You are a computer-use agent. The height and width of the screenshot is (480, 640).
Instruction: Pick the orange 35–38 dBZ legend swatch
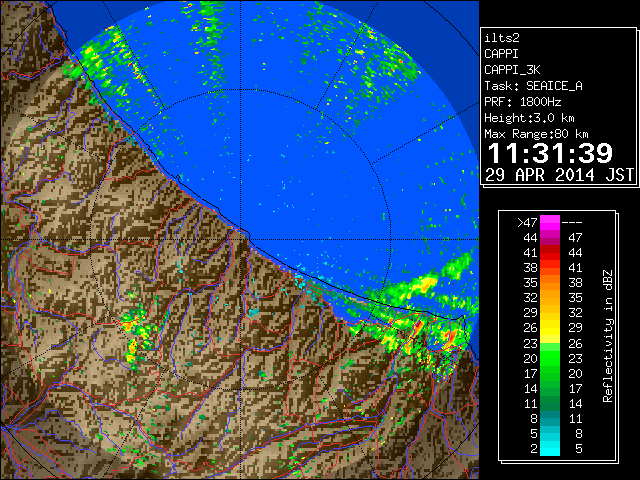click(x=550, y=283)
